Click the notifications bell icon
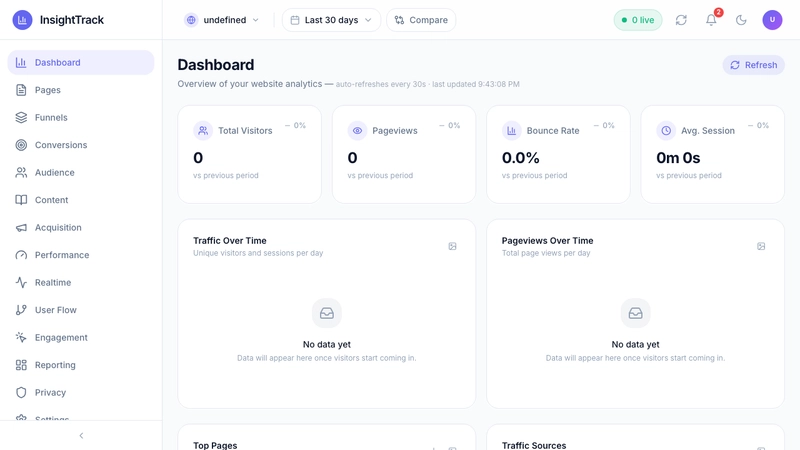The height and width of the screenshot is (450, 800). click(711, 20)
